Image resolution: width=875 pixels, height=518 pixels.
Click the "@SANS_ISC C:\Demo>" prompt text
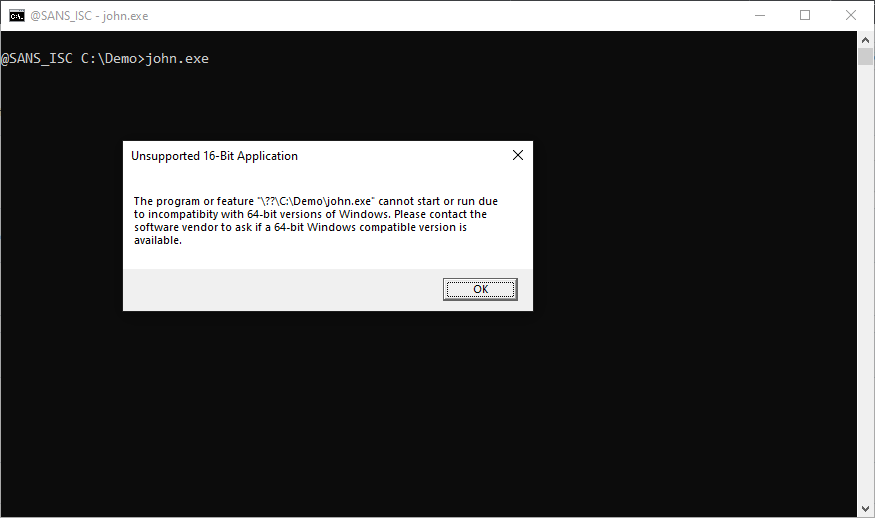[72, 59]
